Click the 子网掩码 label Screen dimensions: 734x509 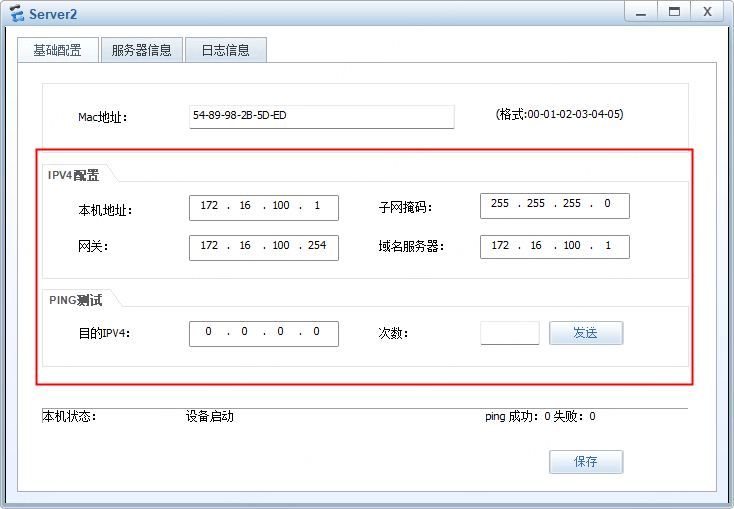[405, 207]
